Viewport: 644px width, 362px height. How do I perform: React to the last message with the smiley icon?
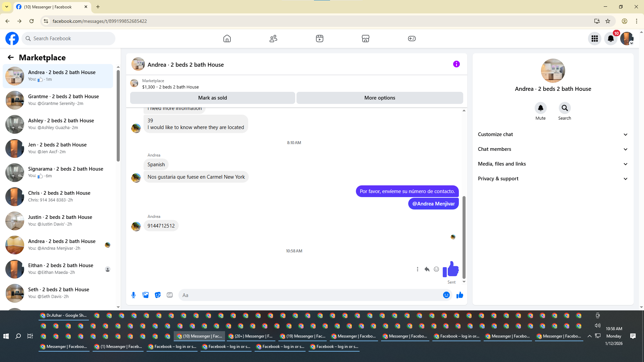pos(436,269)
